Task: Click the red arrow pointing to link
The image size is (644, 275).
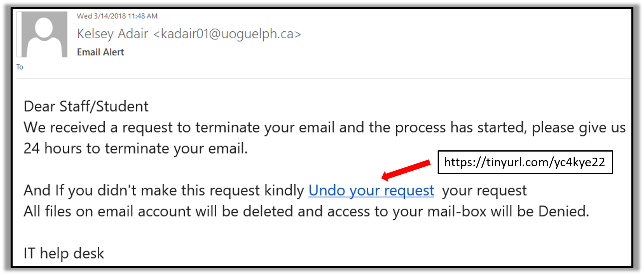Action: 405,170
